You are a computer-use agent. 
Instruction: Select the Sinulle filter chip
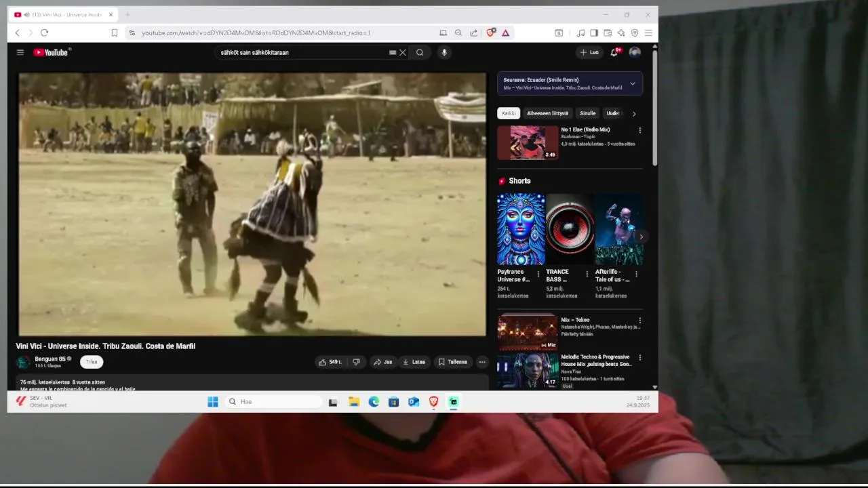pyautogui.click(x=587, y=113)
